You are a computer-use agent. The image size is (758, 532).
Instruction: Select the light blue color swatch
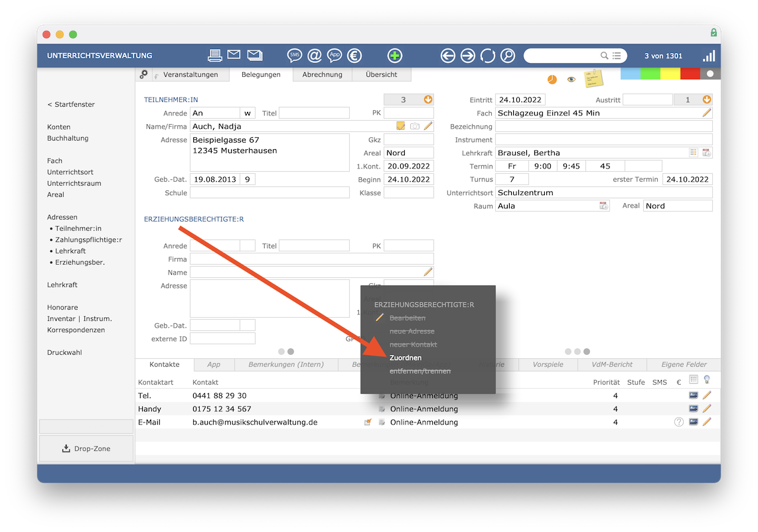click(x=631, y=74)
